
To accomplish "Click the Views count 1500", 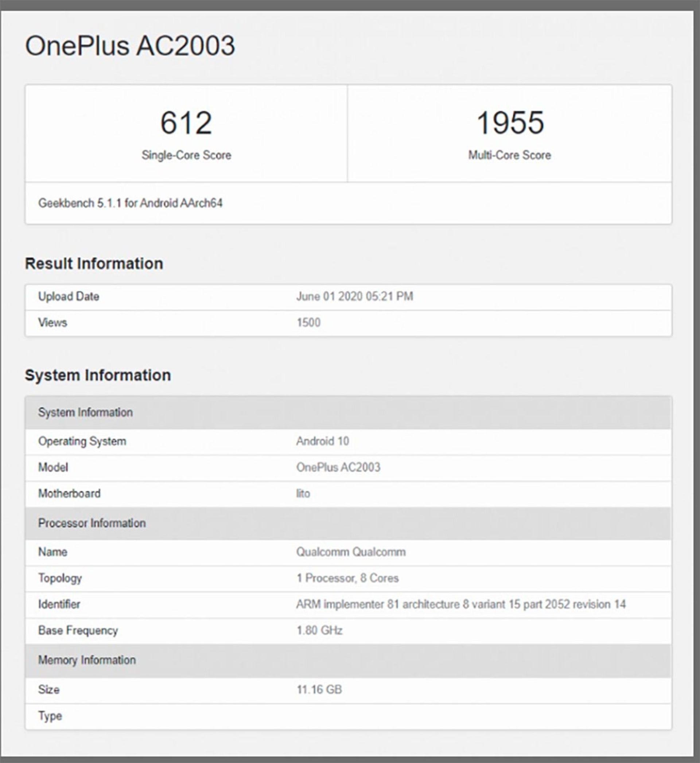I will 308,323.
